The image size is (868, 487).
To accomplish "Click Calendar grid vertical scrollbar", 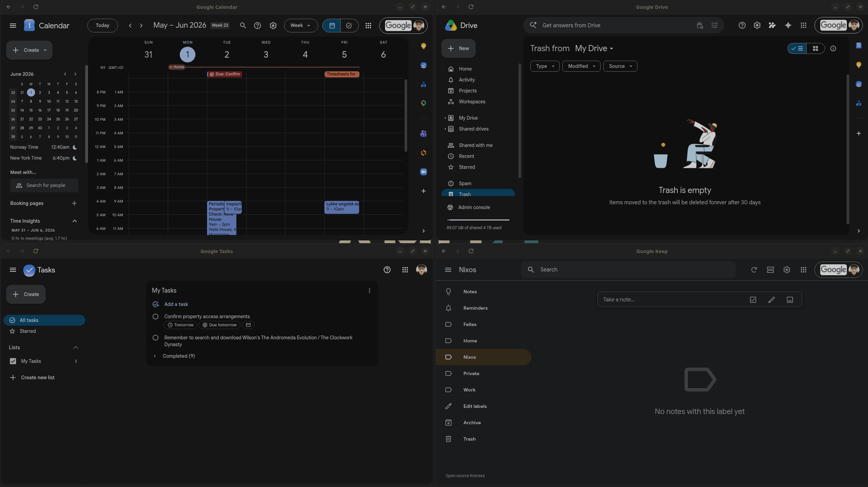I will click(406, 116).
